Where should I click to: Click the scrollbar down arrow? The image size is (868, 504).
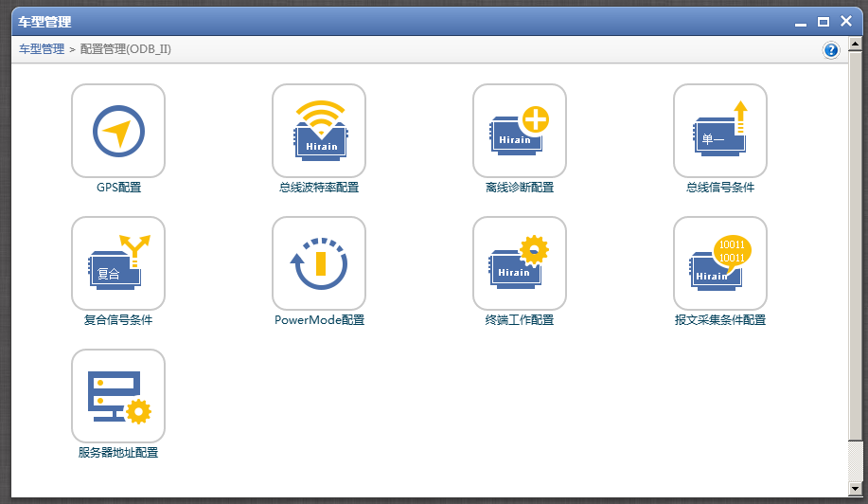click(856, 489)
